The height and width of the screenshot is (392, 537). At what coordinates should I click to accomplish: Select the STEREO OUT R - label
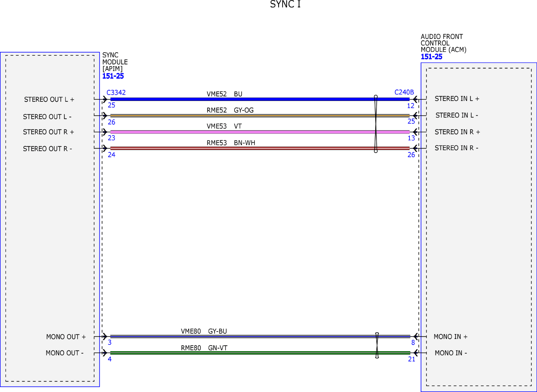click(47, 149)
